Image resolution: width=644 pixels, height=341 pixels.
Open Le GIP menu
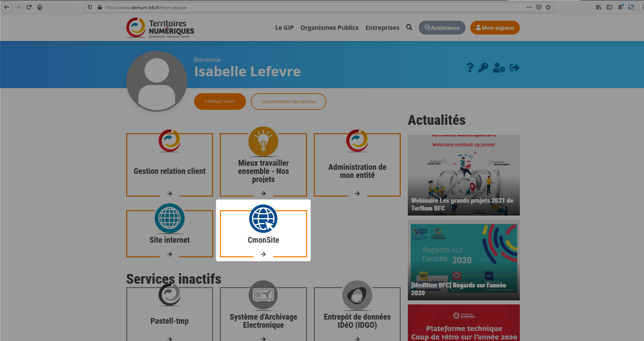(x=284, y=28)
